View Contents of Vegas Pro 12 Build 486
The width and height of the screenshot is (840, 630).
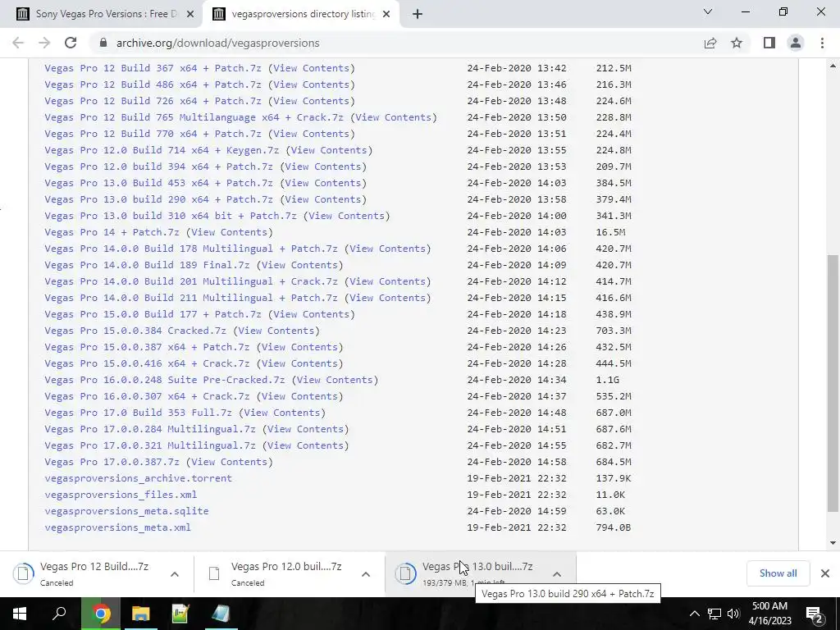311,84
